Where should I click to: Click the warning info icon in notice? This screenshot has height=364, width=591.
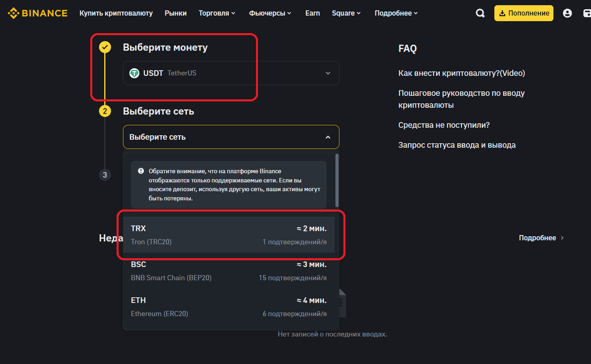[141, 171]
